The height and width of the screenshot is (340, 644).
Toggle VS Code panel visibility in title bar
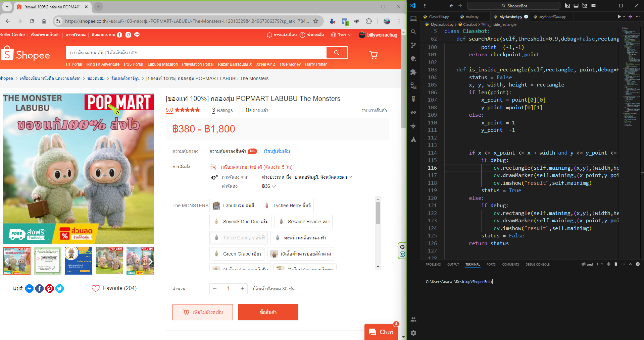click(x=576, y=6)
